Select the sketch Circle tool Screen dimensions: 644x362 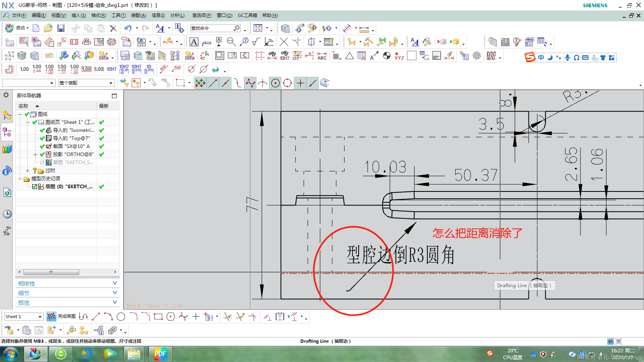[x=121, y=317]
